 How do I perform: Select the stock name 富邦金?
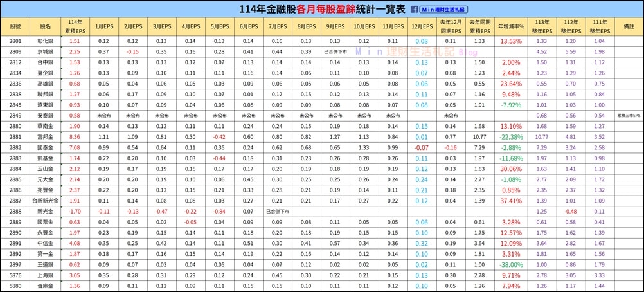tap(46, 137)
